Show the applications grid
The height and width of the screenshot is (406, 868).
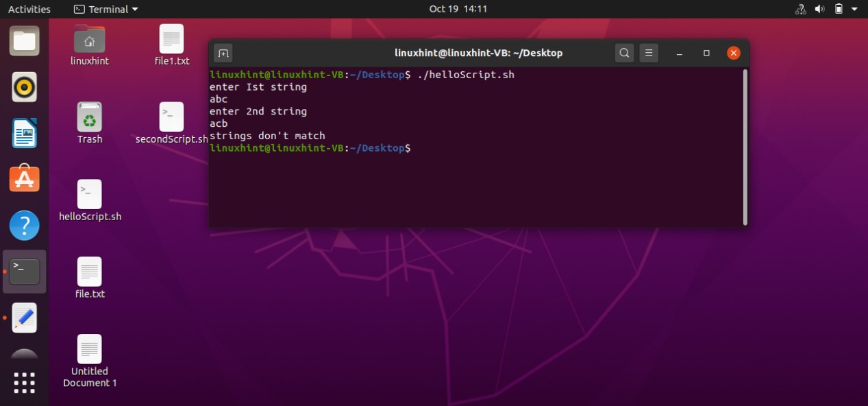(25, 383)
